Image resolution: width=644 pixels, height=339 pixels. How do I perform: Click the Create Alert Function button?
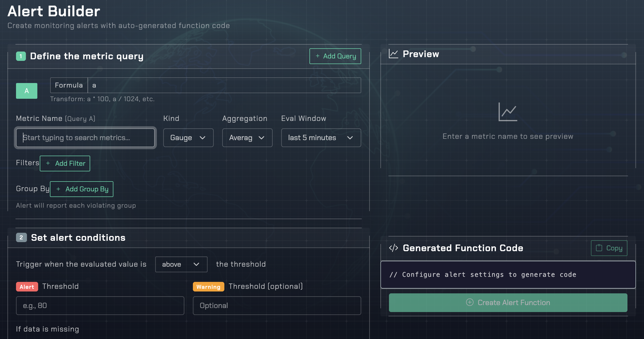[508, 302]
